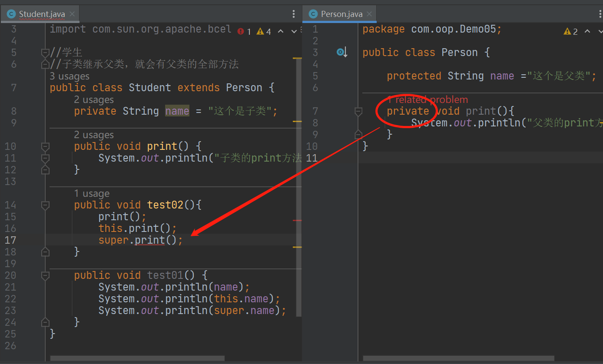Click the highlighted name field in Student.java line 8
The height and width of the screenshot is (364, 603).
[177, 111]
